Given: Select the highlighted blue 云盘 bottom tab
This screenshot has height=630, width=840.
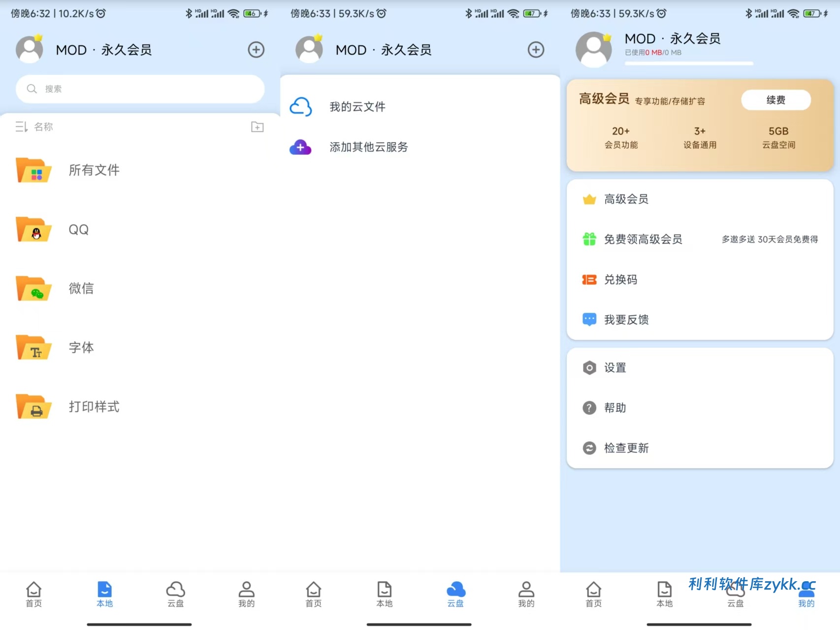Looking at the screenshot, I should coord(455,594).
